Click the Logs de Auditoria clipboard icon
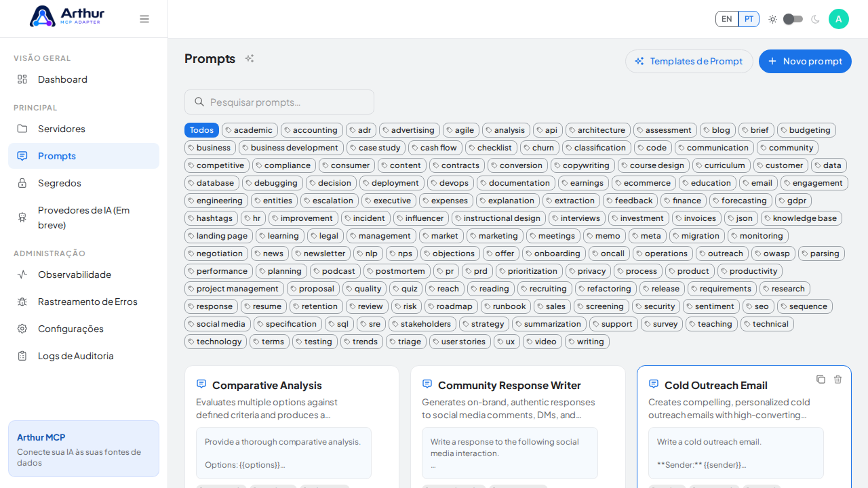This screenshot has width=868, height=488. point(22,356)
